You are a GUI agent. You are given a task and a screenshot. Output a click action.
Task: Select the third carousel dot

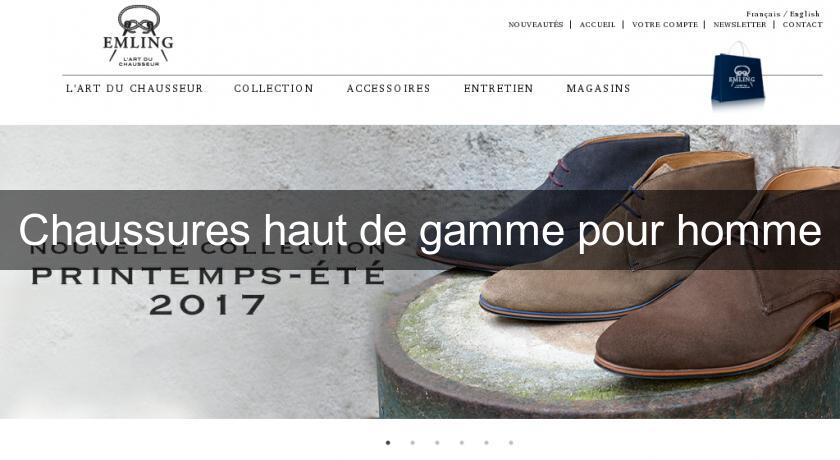[437, 443]
